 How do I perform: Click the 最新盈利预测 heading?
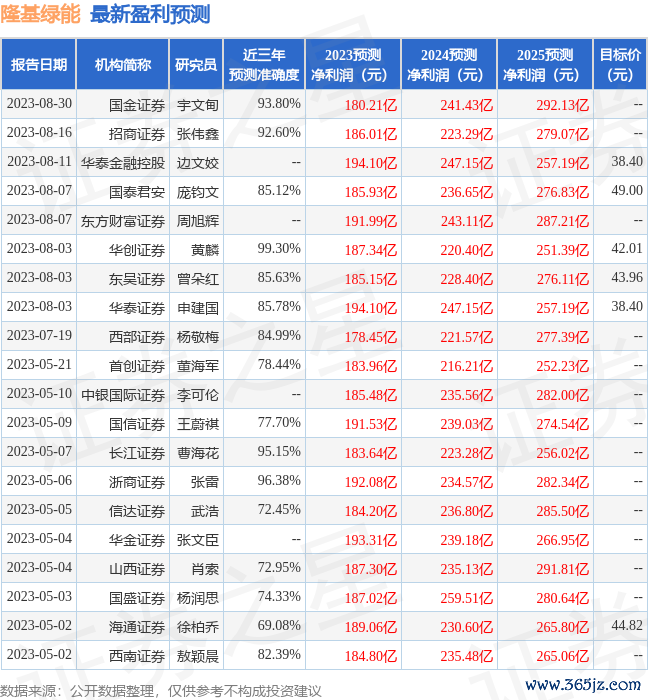tap(150, 14)
